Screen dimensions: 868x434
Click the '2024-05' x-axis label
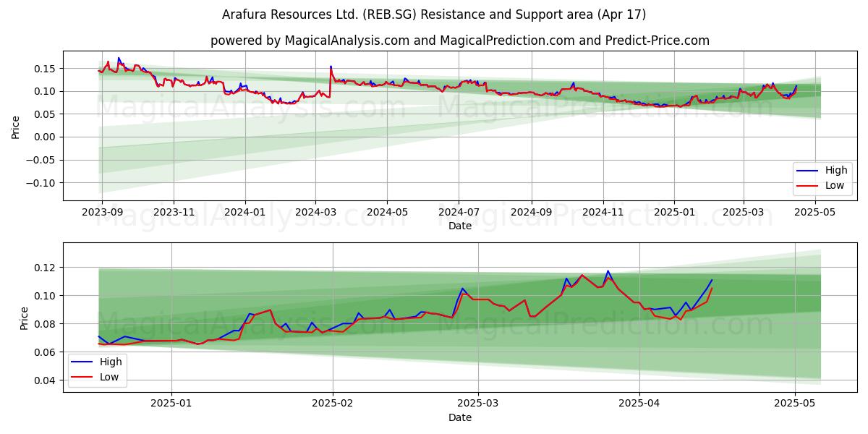coord(387,213)
